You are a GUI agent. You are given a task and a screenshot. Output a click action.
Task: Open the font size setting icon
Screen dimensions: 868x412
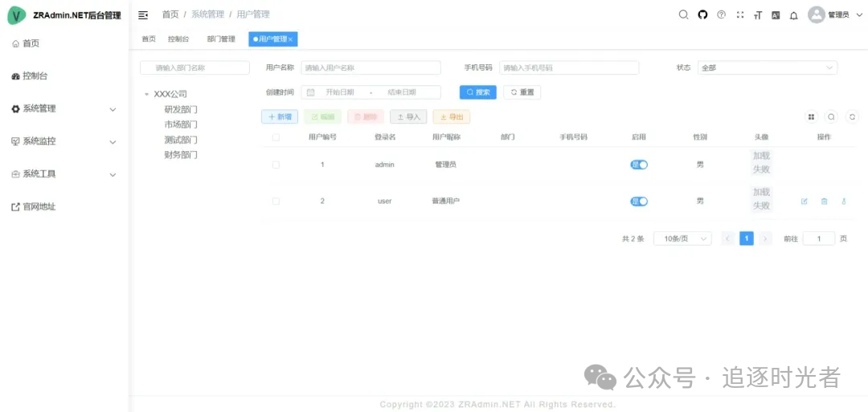[758, 15]
